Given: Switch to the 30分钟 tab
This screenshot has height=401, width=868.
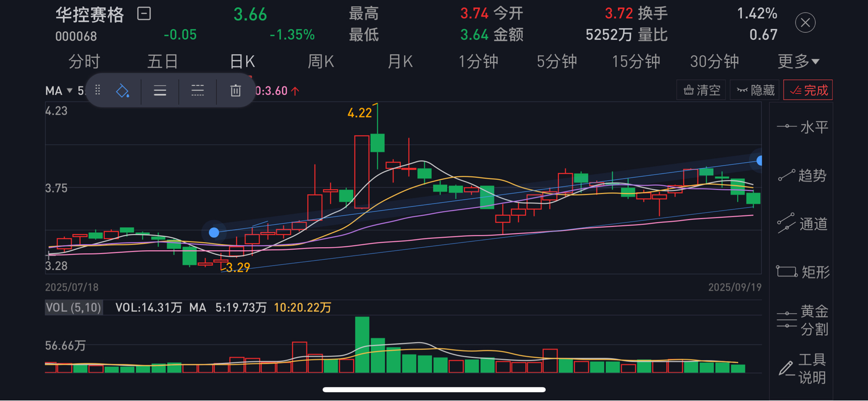Looking at the screenshot, I should [x=715, y=62].
